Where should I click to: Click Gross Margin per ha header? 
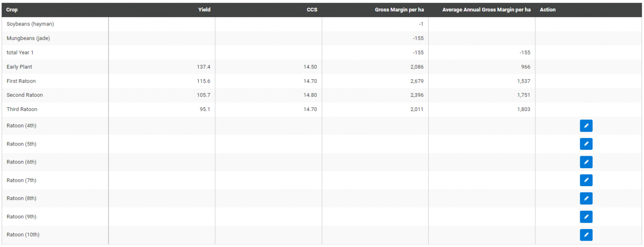399,10
